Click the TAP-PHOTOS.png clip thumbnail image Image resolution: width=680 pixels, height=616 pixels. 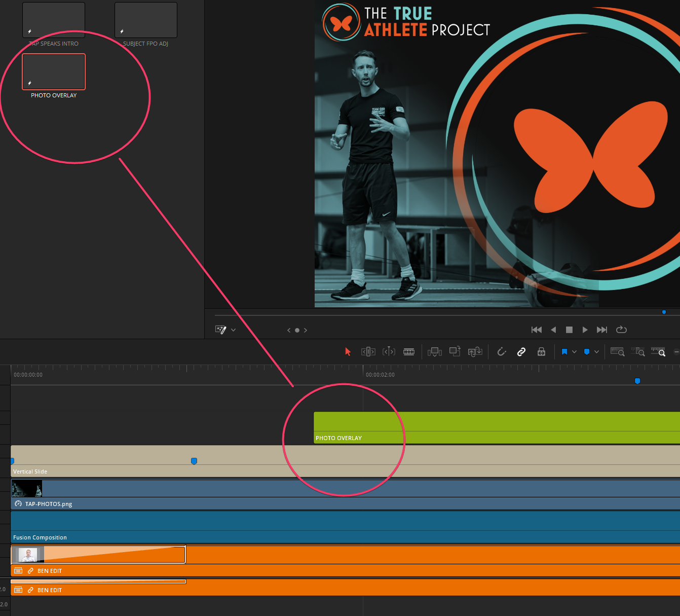27,489
